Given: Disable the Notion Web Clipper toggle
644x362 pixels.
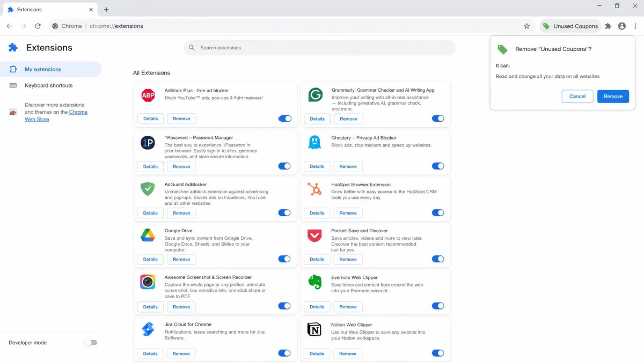Looking at the screenshot, I should [438, 353].
